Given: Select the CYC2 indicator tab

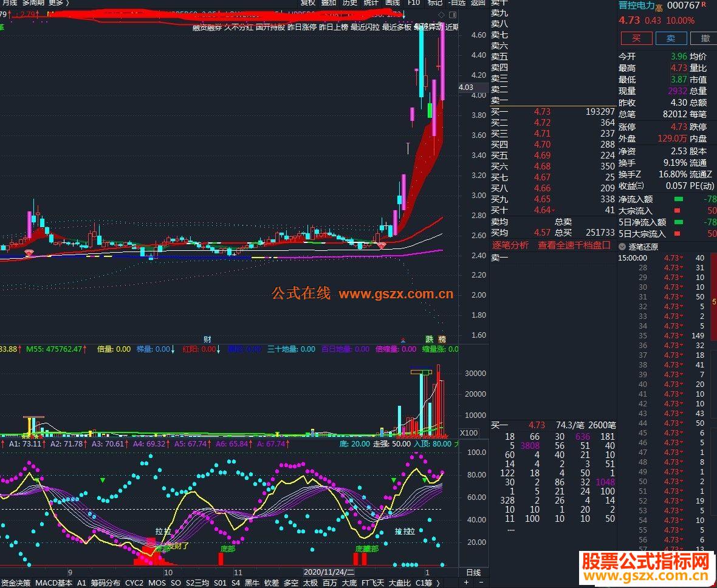Looking at the screenshot, I should (x=134, y=583).
